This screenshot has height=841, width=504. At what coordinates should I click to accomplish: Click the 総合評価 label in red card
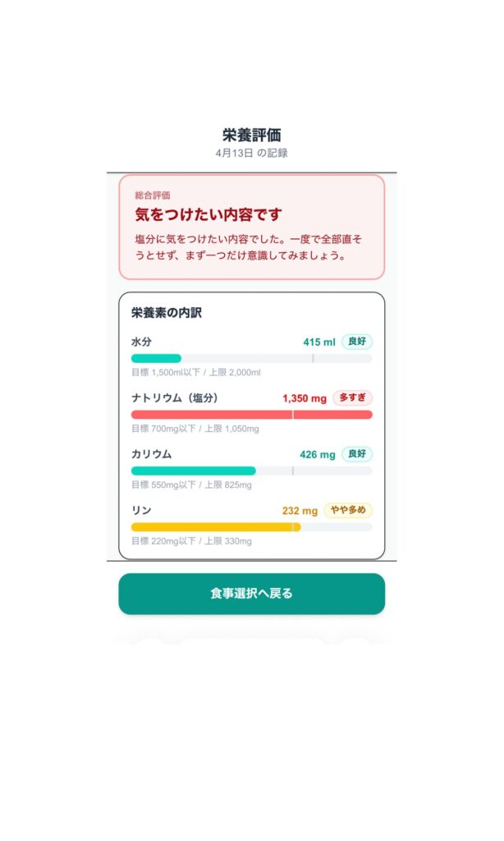[x=153, y=195]
